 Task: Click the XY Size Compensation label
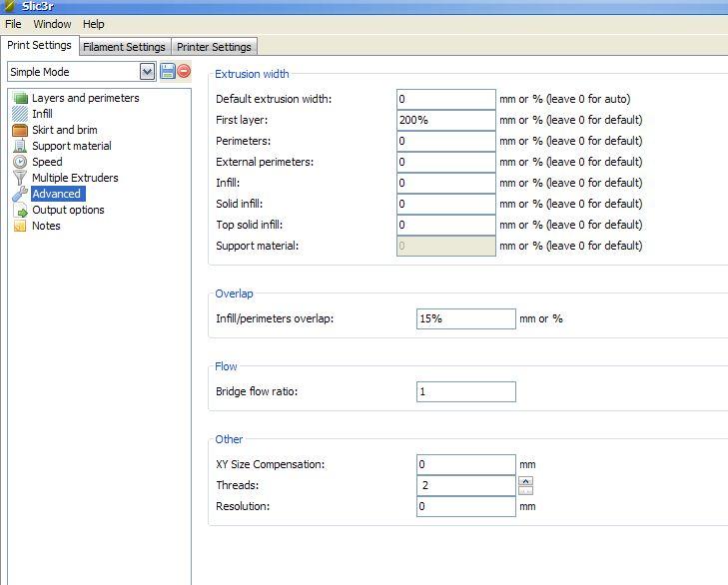[271, 464]
